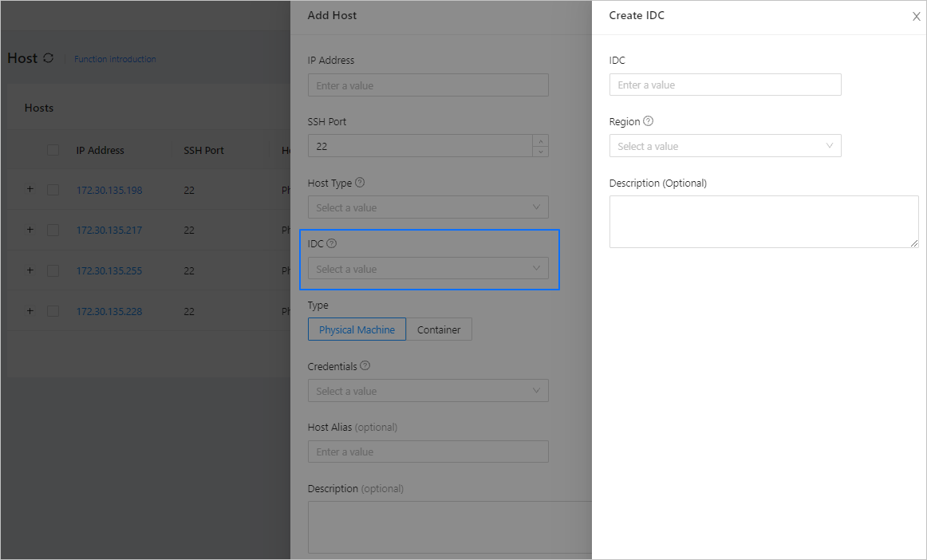Viewport: 927px width, 560px height.
Task: Open help tooltip next to Credentials
Action: (365, 365)
